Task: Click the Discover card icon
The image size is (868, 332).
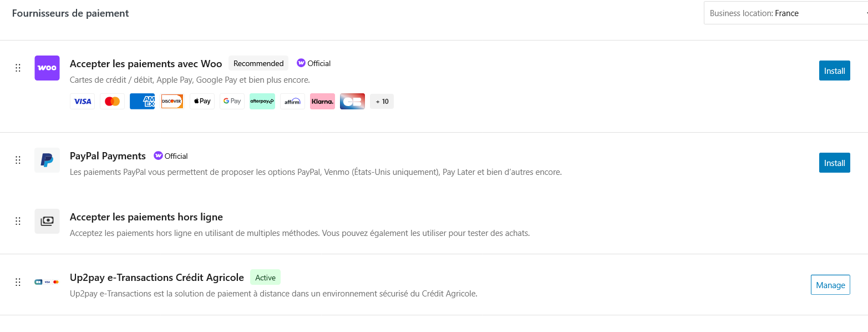Action: [x=172, y=101]
